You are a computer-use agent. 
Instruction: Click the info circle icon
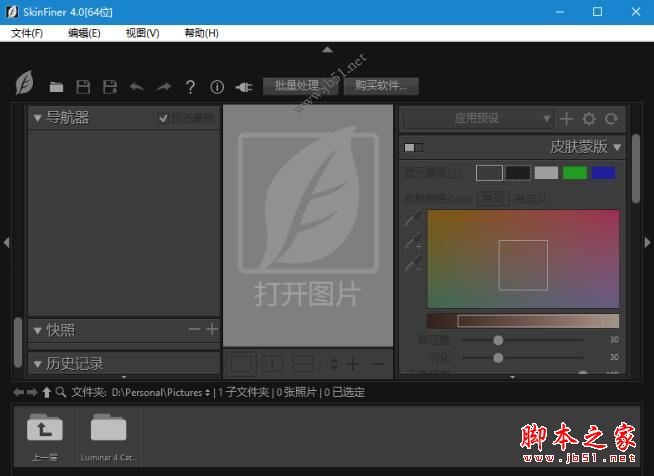217,87
